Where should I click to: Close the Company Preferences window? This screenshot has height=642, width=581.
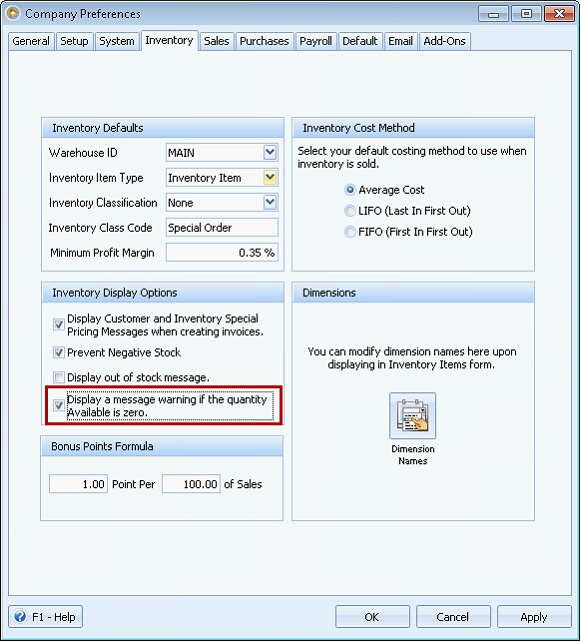click(559, 14)
